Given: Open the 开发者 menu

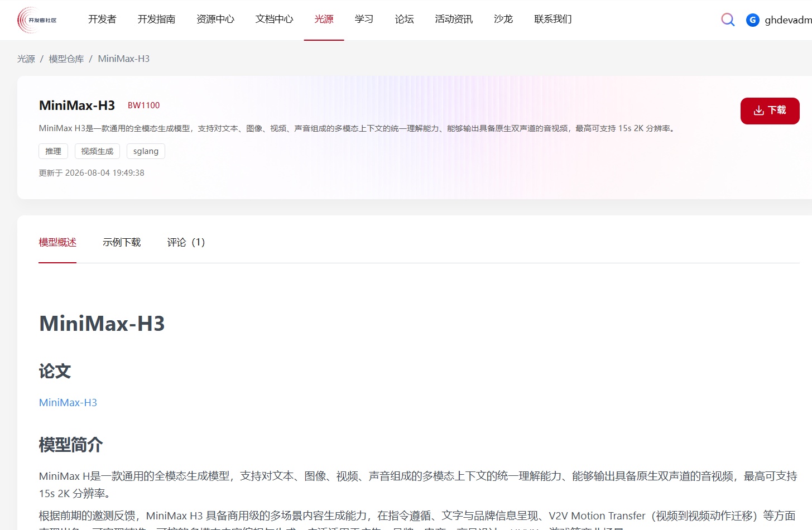Looking at the screenshot, I should coord(102,20).
